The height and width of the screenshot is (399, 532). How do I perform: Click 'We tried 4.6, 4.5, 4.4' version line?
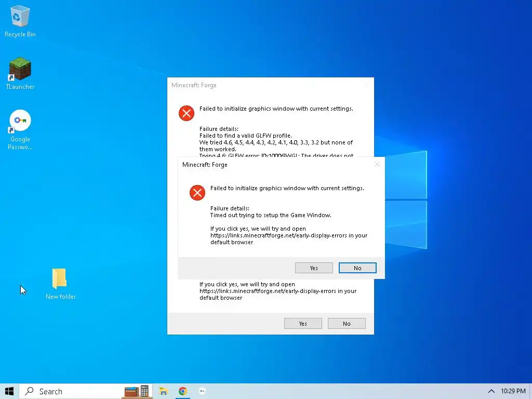(276, 142)
